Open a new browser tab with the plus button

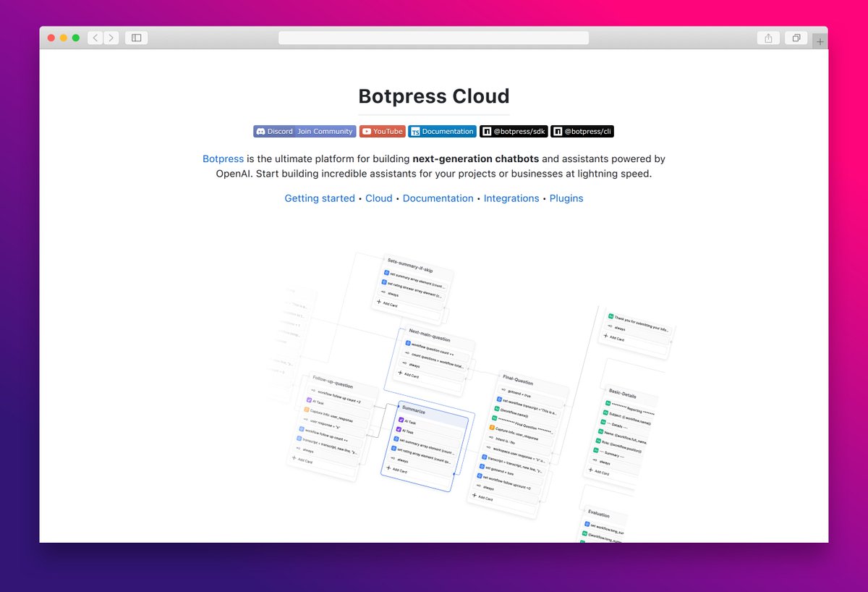tap(820, 41)
